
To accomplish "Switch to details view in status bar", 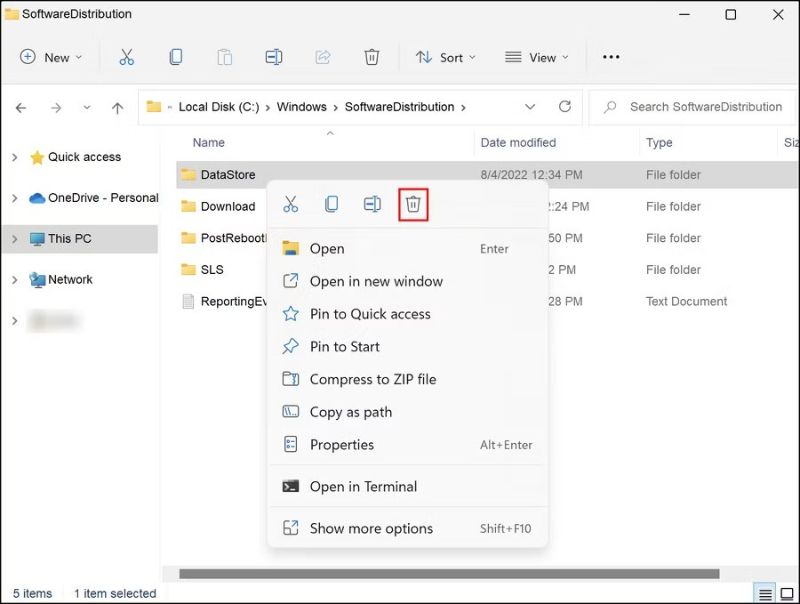I will coord(762,593).
